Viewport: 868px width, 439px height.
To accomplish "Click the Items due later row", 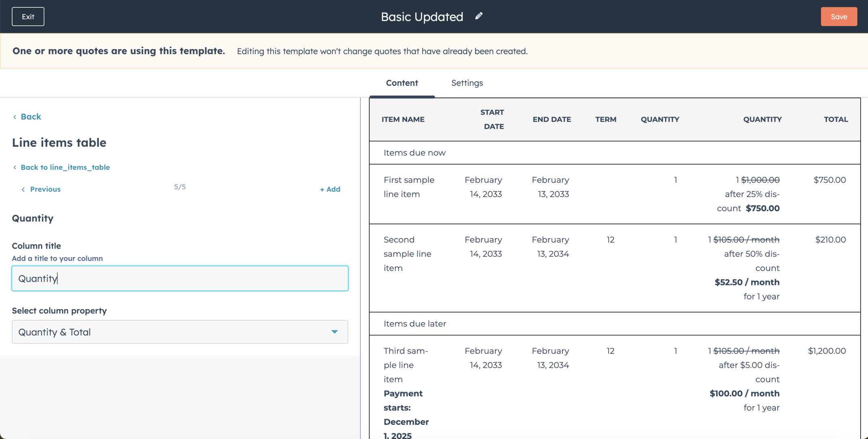I will coord(614,324).
